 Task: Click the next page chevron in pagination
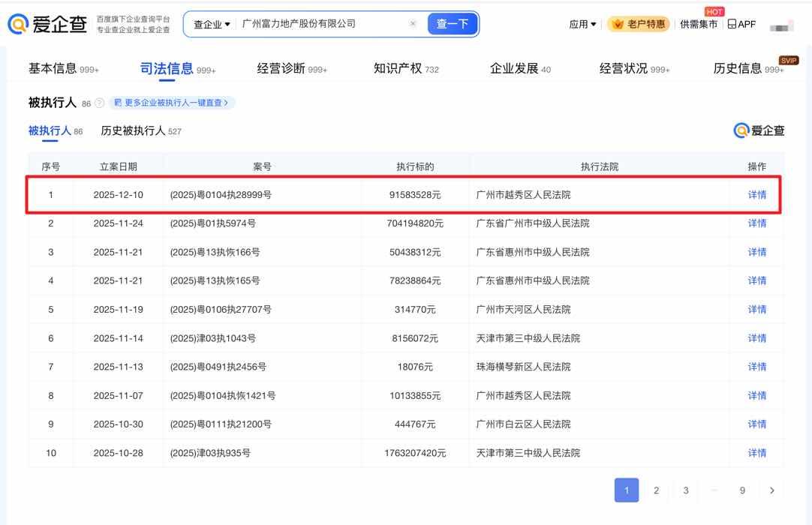pyautogui.click(x=772, y=490)
